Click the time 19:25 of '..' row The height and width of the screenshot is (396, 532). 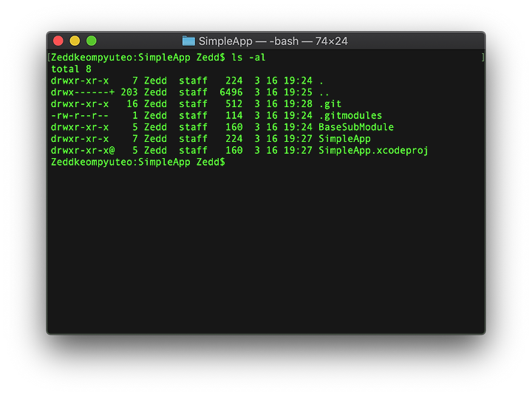tap(298, 92)
